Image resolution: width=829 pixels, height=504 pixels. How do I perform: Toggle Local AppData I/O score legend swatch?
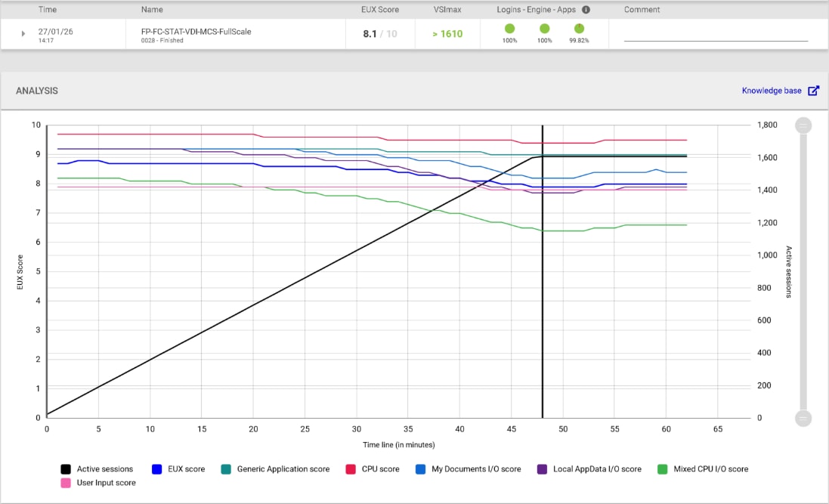click(542, 469)
